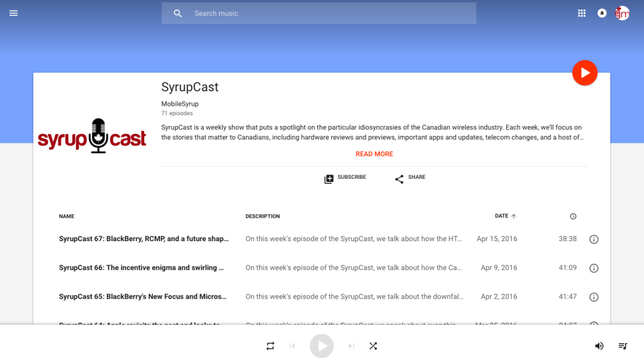The width and height of the screenshot is (644, 364).
Task: Toggle repeat in the player bar
Action: click(270, 346)
